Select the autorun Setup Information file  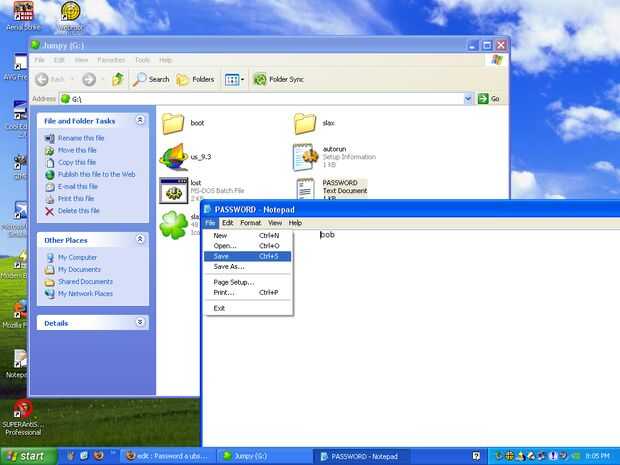click(x=305, y=157)
